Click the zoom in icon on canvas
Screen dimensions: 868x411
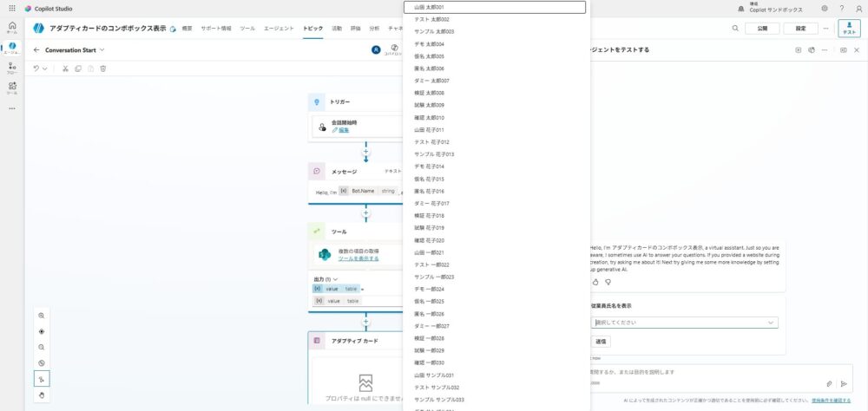(42, 316)
